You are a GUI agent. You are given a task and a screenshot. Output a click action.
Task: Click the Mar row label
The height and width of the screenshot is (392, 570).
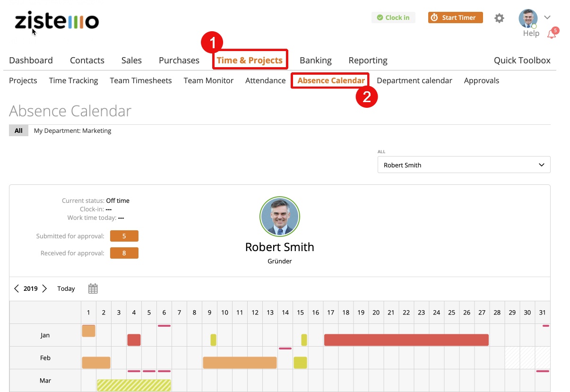point(45,381)
